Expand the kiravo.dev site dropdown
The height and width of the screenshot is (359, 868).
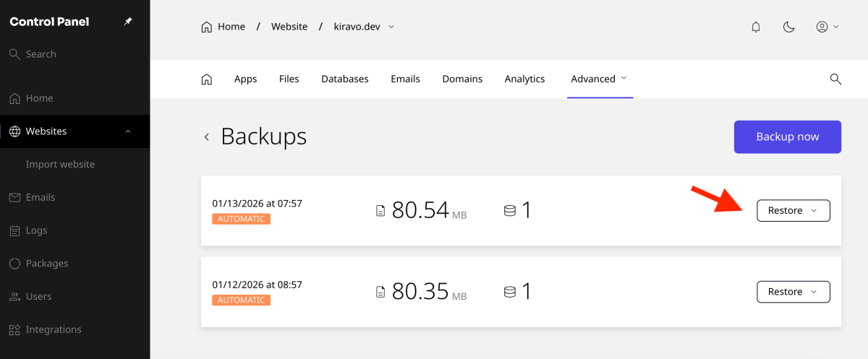click(391, 27)
